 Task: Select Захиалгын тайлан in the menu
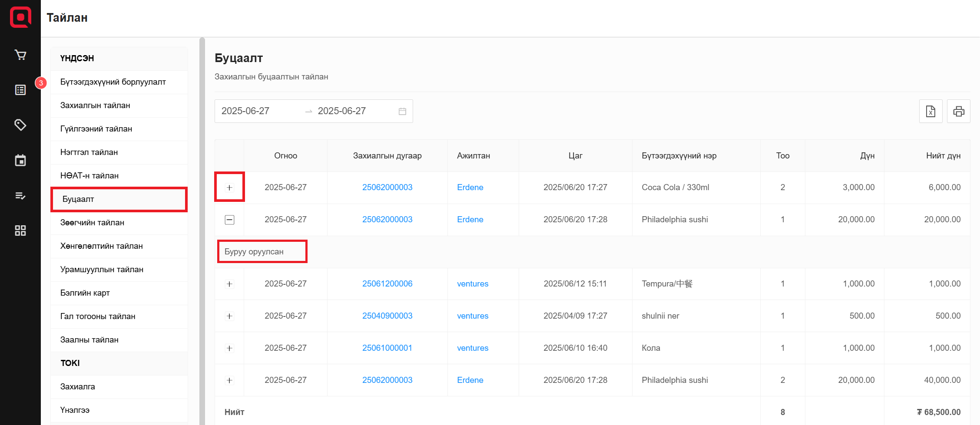tap(95, 105)
